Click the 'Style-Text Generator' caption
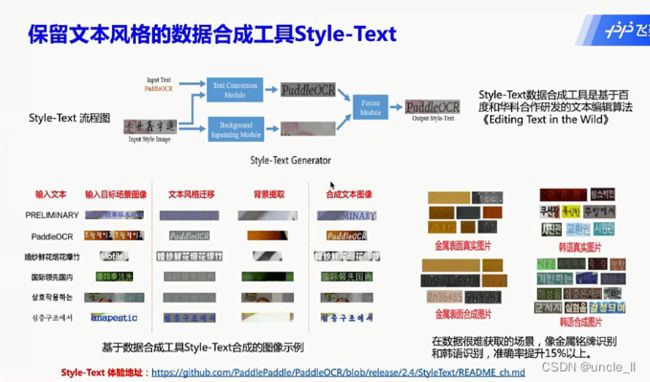 click(x=290, y=160)
